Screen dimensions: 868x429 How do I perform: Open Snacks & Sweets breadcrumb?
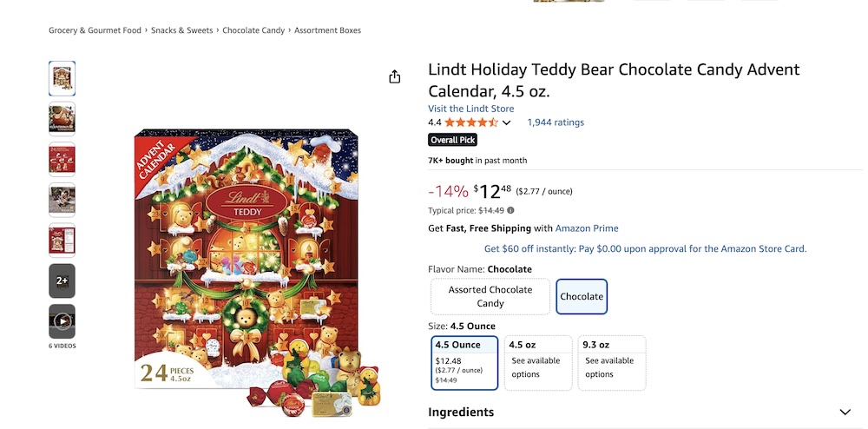pos(181,30)
